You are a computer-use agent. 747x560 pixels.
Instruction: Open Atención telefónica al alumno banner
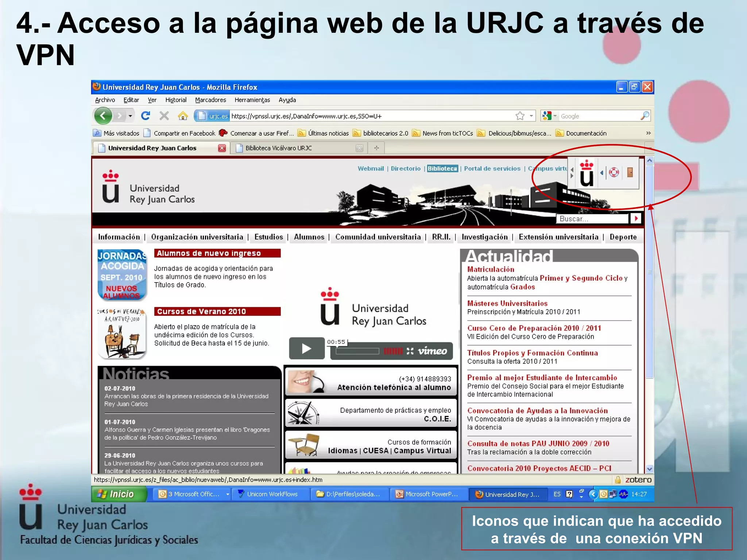coord(371,382)
